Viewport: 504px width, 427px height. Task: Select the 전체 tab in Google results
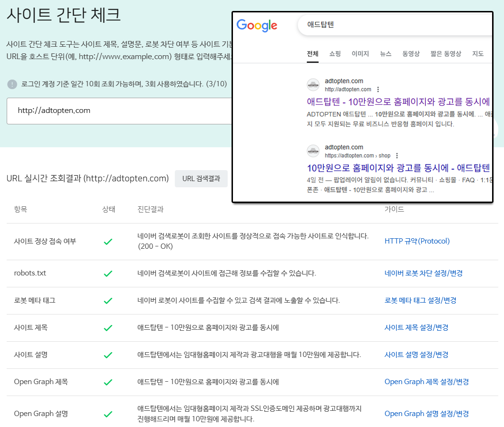pos(312,54)
